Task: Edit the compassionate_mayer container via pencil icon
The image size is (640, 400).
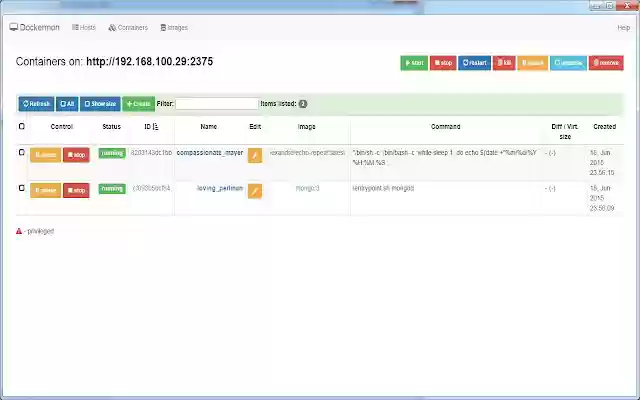Action: pos(255,155)
